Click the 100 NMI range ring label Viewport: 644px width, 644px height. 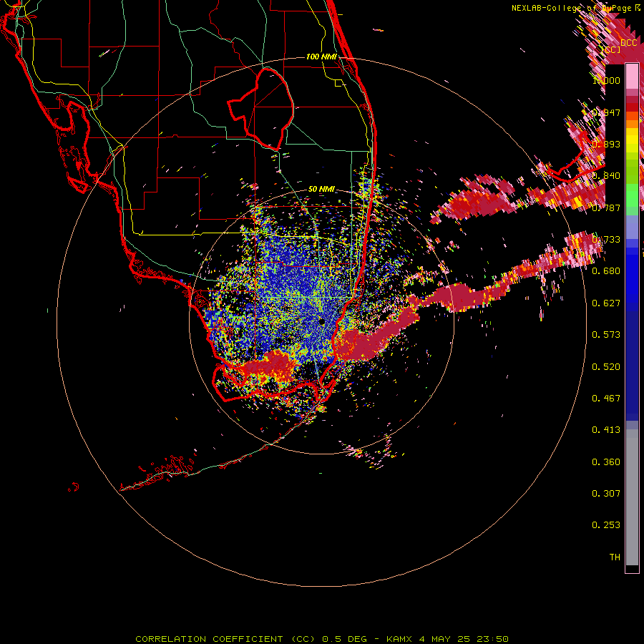[321, 57]
